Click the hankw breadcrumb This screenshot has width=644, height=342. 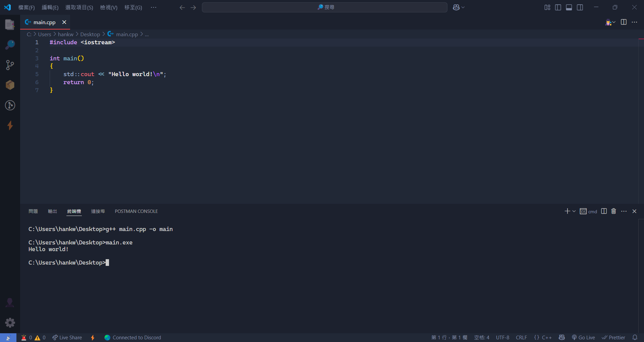pos(65,34)
